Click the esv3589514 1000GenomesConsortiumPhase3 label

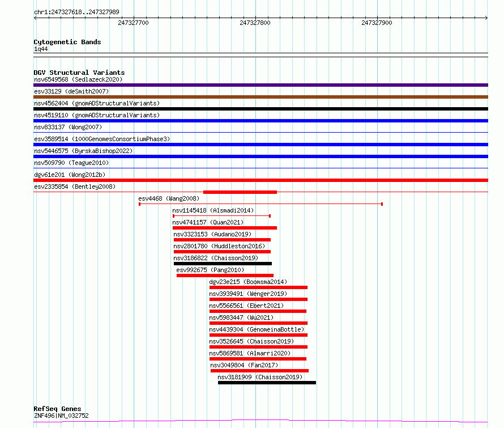click(x=102, y=139)
